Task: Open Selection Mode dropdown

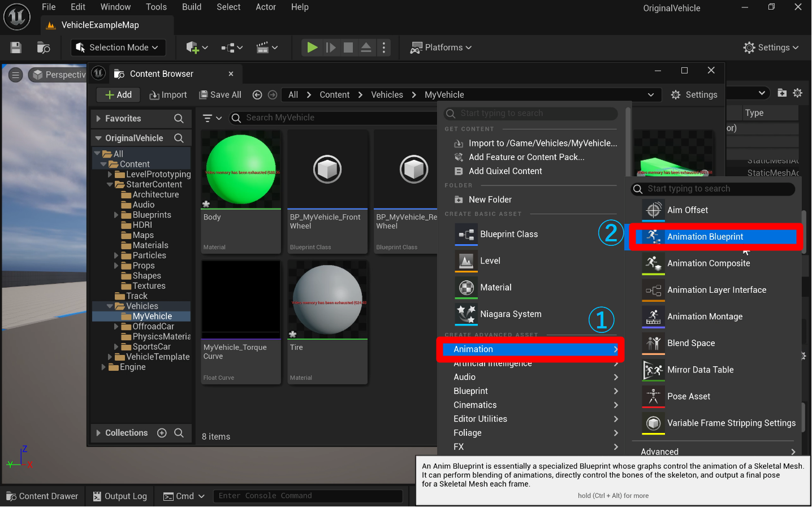Action: (119, 47)
